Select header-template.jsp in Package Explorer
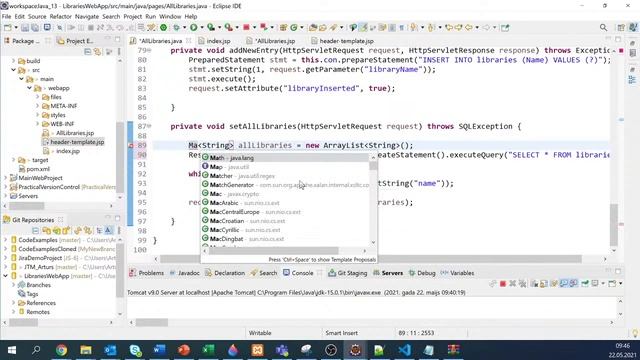 click(x=77, y=142)
